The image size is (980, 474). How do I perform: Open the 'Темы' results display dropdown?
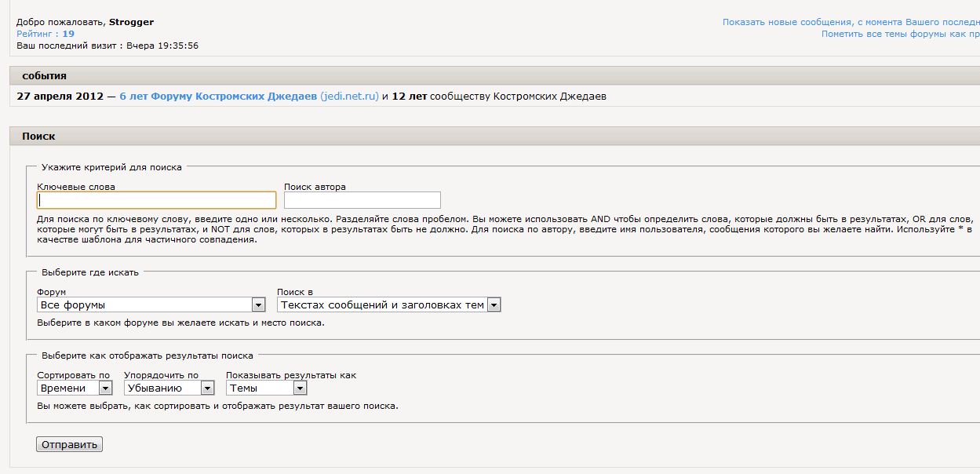tap(266, 388)
